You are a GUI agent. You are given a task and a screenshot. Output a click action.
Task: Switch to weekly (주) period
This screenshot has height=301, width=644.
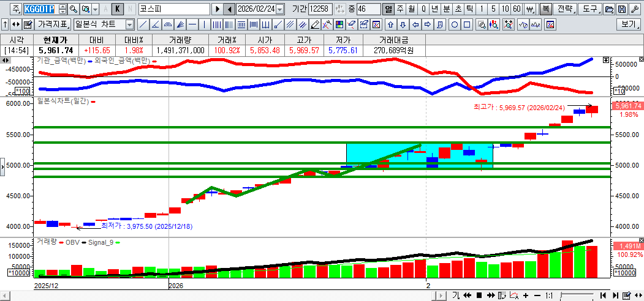pos(400,9)
